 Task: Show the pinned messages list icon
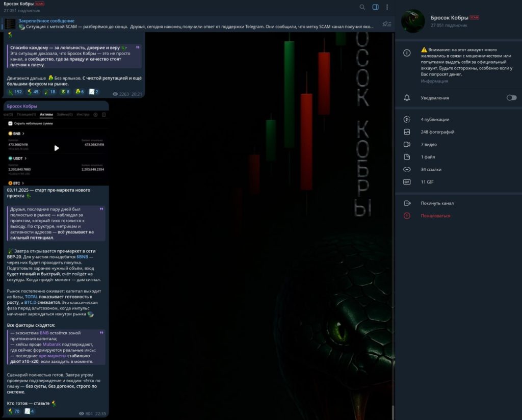[387, 24]
